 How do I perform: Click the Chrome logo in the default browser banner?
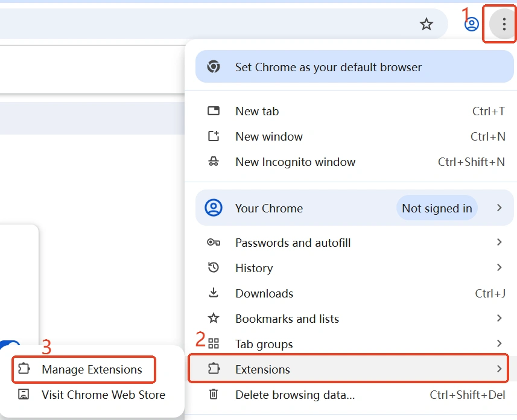tap(213, 67)
